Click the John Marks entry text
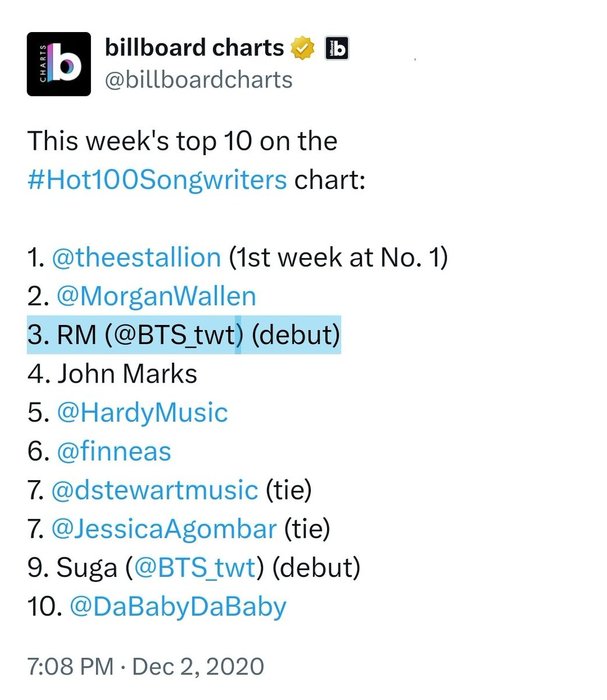 click(x=127, y=374)
